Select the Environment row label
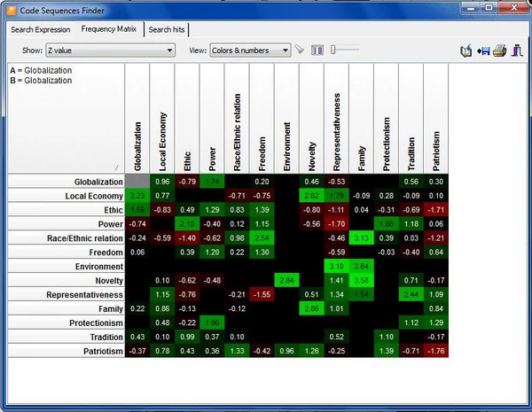The height and width of the screenshot is (412, 532). (66, 266)
